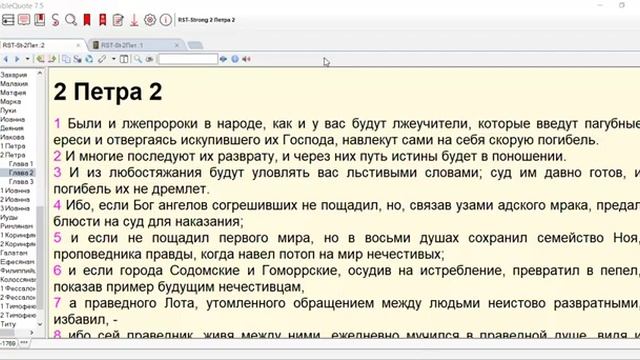The width and height of the screenshot is (640, 360).
Task: Switch to tab RST-St-2Пет.:1
Action: [122, 45]
